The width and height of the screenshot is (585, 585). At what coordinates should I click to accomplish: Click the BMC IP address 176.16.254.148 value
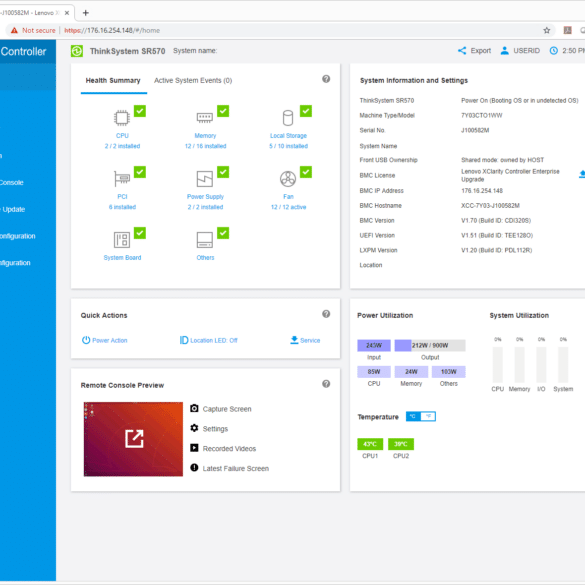click(x=482, y=191)
